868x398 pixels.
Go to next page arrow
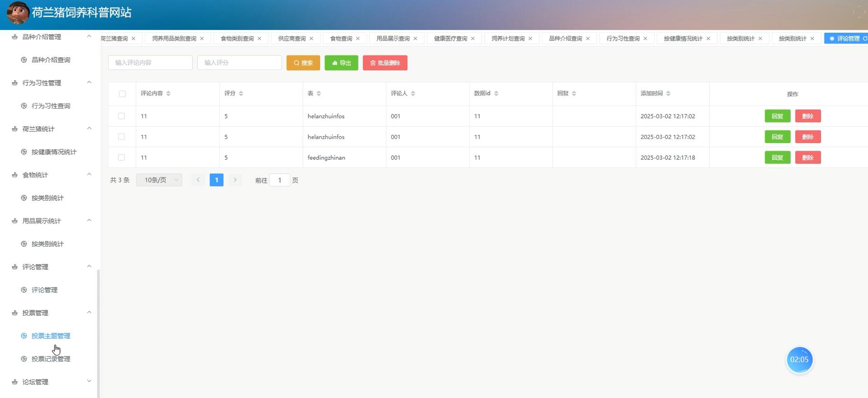point(235,180)
